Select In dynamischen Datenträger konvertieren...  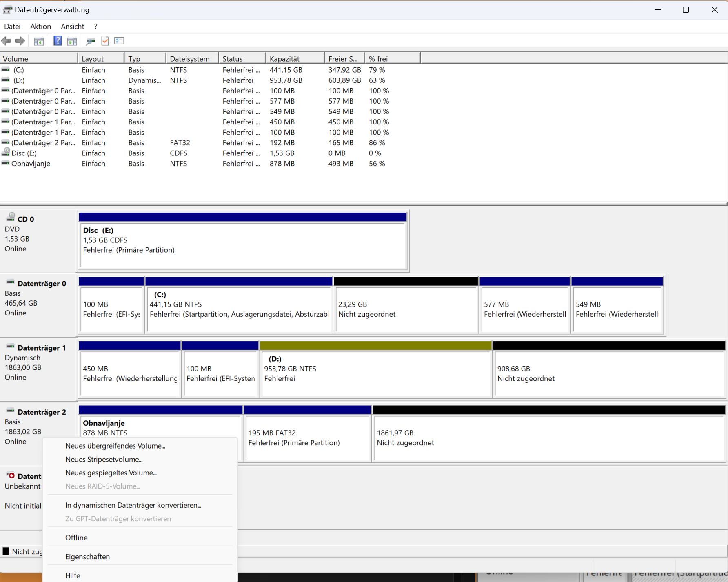140,505
